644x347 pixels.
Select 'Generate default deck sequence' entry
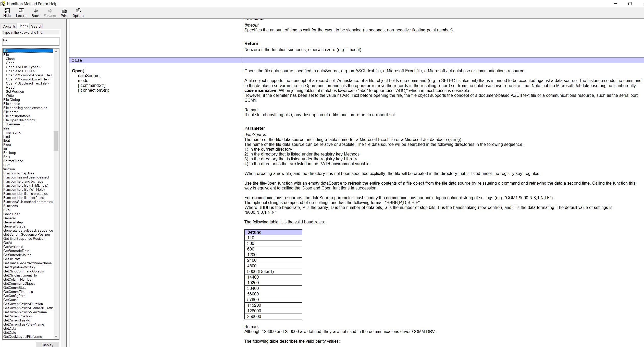pos(28,230)
